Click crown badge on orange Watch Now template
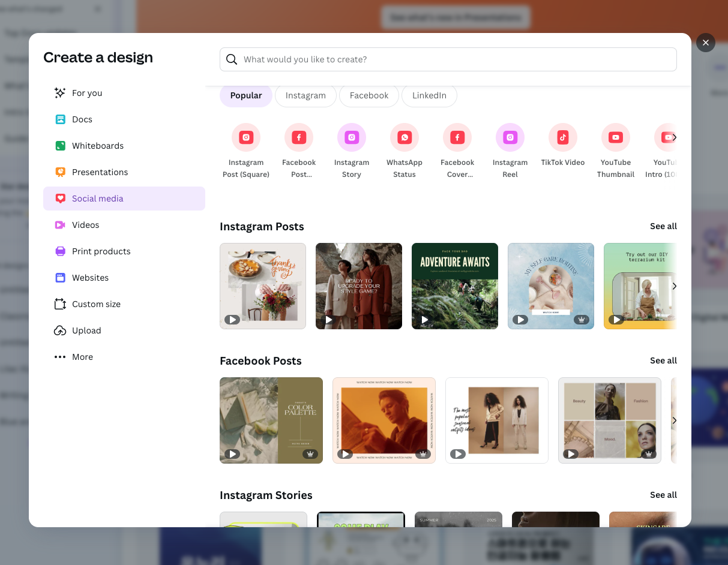728x565 pixels. point(423,454)
